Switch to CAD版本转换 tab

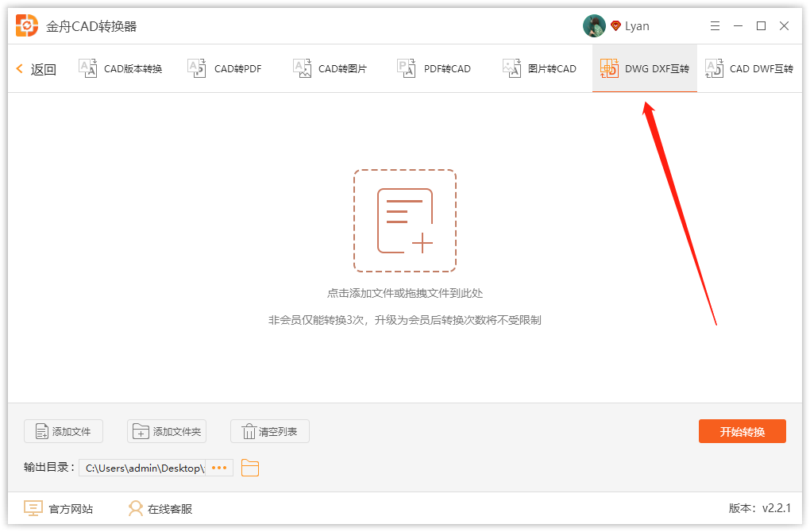121,69
